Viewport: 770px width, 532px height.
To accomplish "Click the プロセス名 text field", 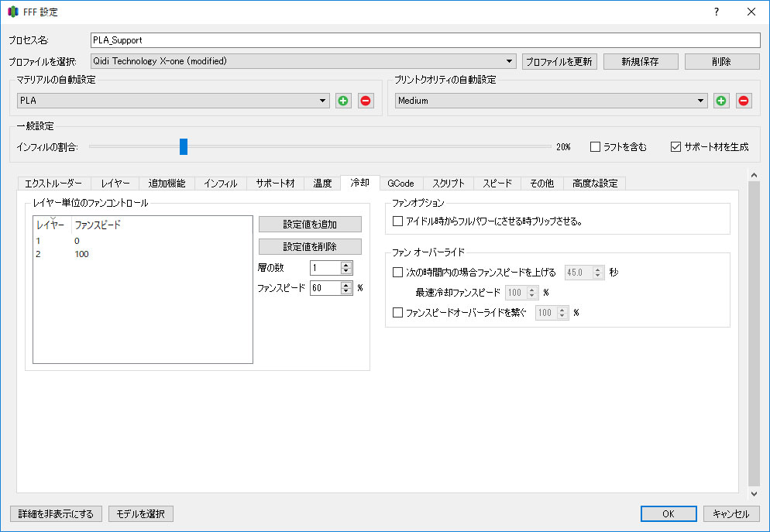I will tap(425, 39).
